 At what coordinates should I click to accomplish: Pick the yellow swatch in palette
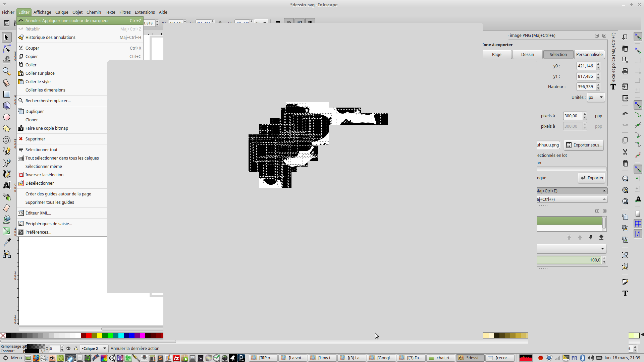100,336
